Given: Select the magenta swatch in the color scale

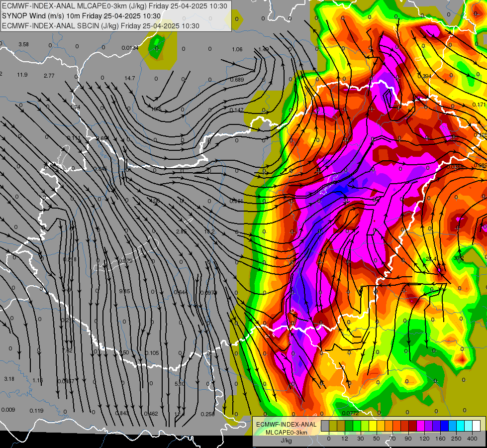Looking at the screenshot, I should [421, 426].
